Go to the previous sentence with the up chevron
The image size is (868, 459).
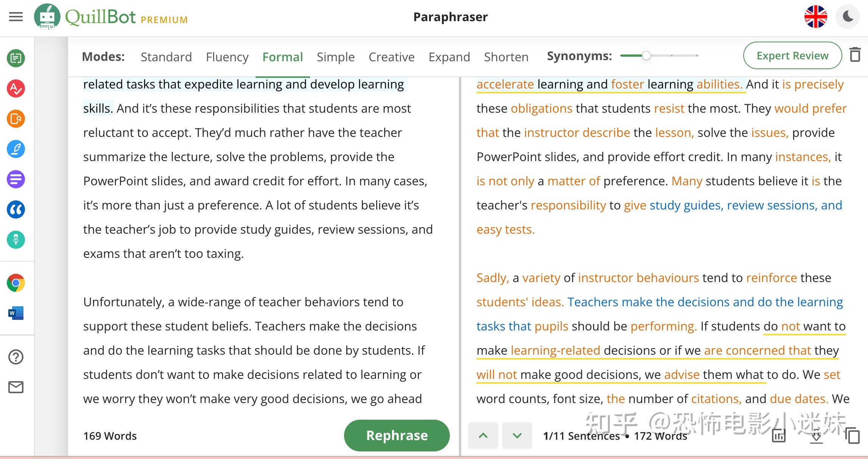(483, 436)
